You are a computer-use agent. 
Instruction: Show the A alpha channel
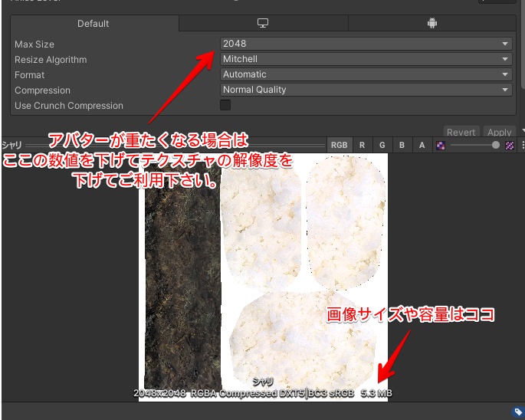[x=422, y=145]
